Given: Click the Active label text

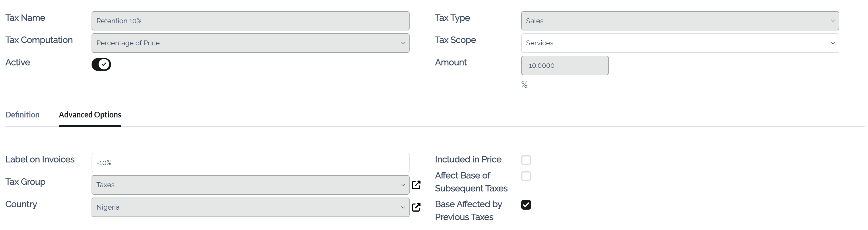Looking at the screenshot, I should pyautogui.click(x=18, y=62).
